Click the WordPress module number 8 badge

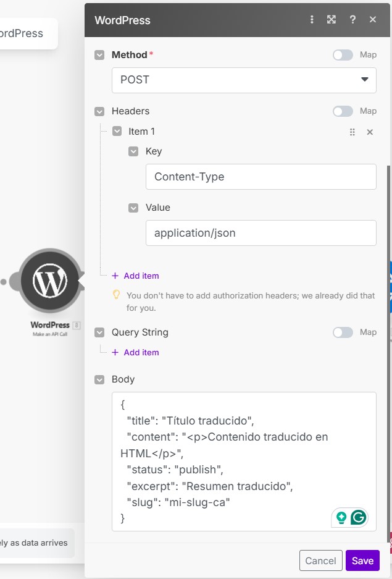[77, 325]
